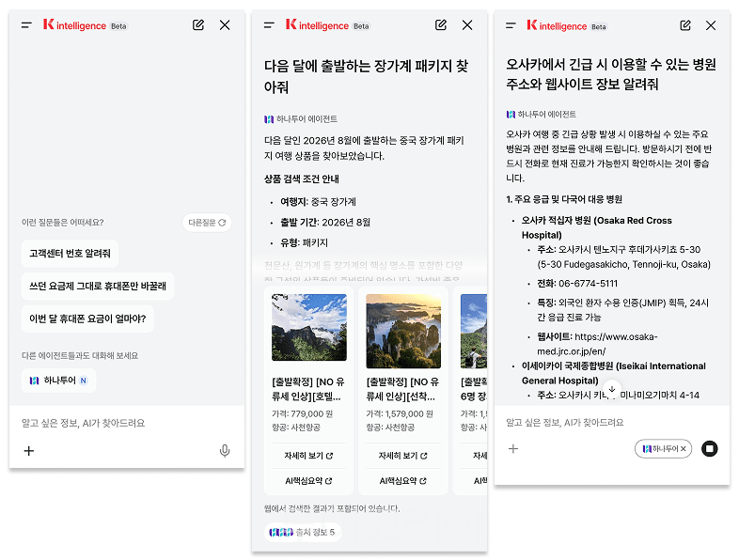This screenshot has height=560, width=739.
Task: Start new chat in right panel
Action: pos(685,25)
